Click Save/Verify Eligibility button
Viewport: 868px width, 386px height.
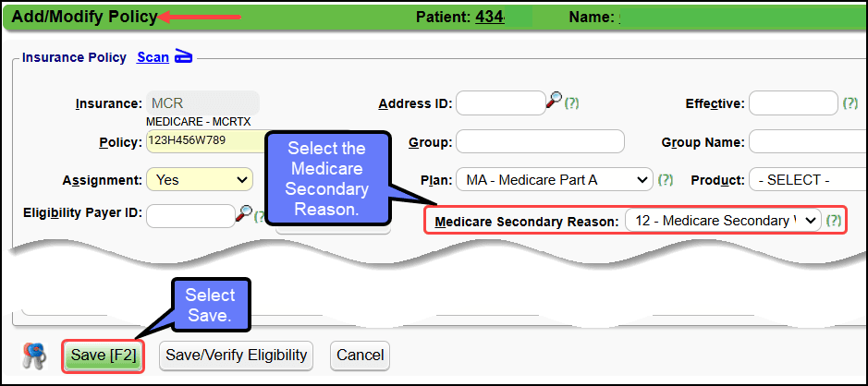tap(238, 356)
